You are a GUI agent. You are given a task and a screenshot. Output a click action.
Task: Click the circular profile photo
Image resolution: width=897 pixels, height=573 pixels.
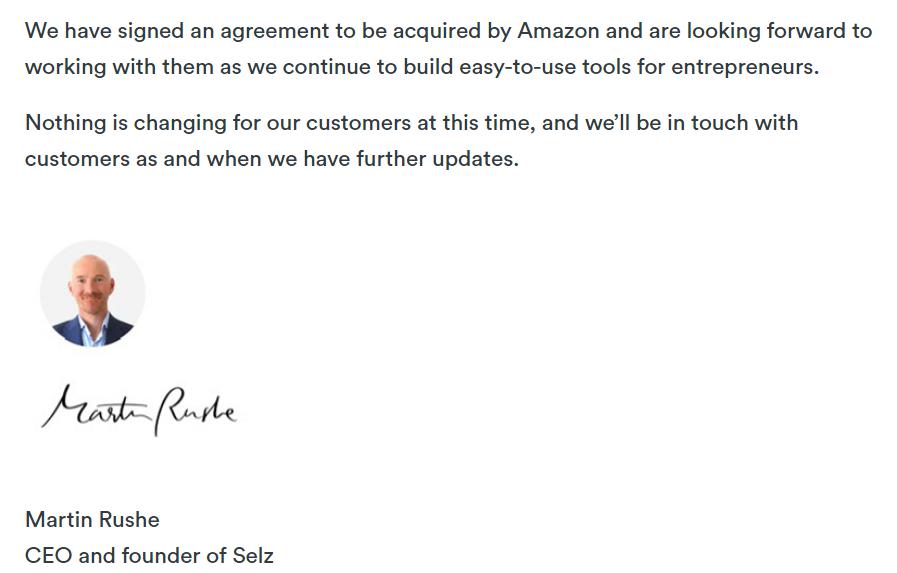tap(93, 293)
